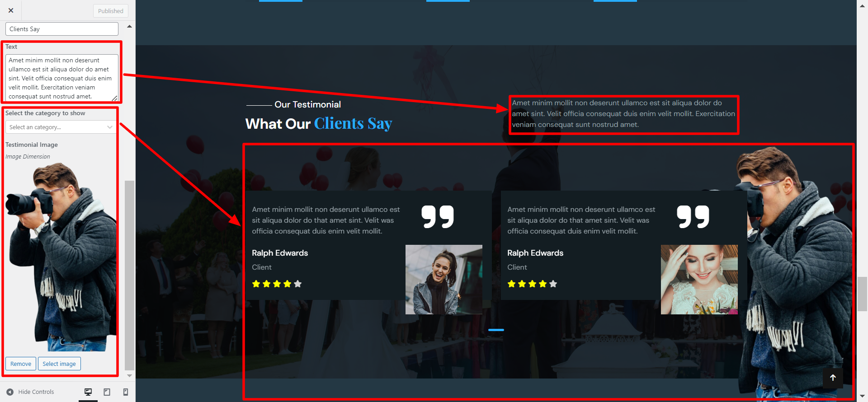The image size is (868, 402).
Task: Close the Customizer with the X icon
Action: point(11,10)
